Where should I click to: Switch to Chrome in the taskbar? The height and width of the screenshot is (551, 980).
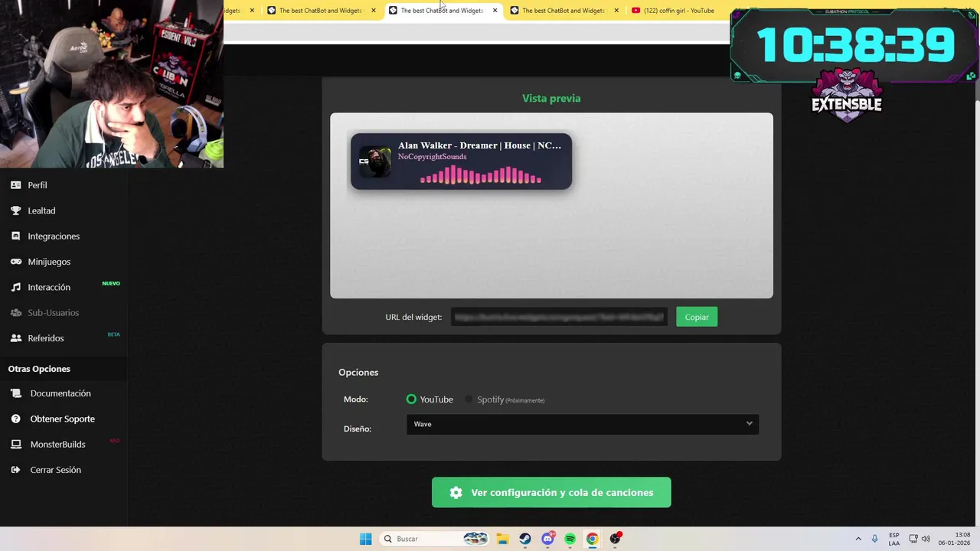(x=592, y=539)
